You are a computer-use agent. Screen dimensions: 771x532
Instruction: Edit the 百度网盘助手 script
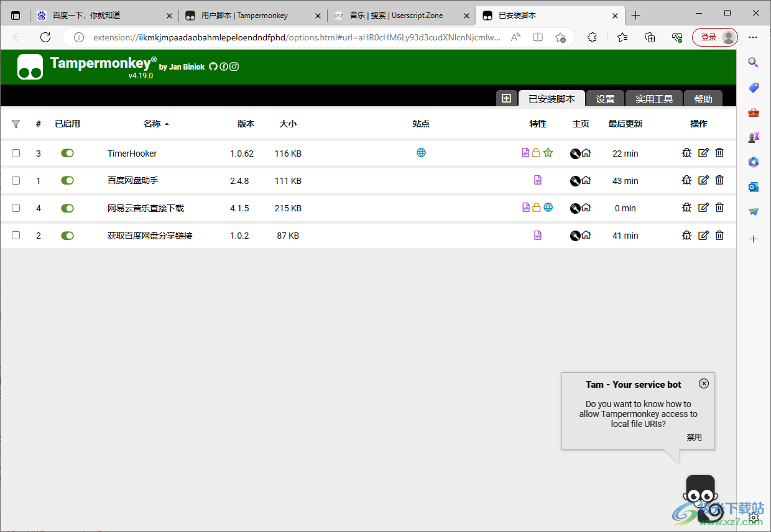click(703, 180)
